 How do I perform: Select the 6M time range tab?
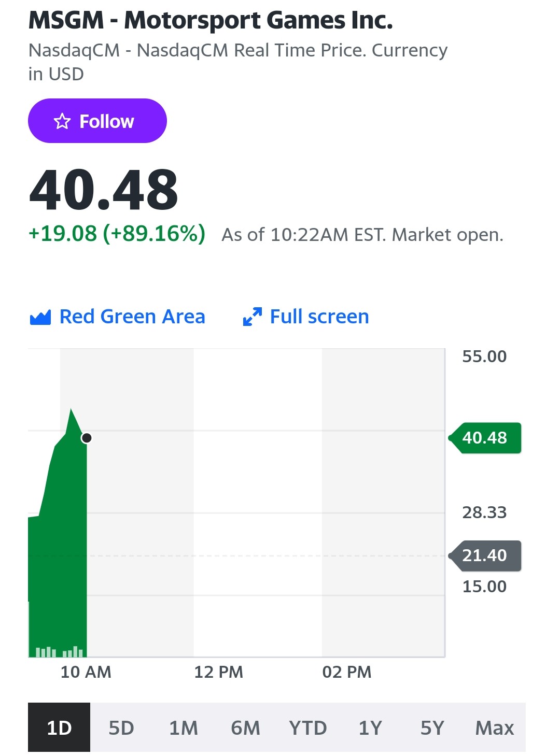[246, 727]
